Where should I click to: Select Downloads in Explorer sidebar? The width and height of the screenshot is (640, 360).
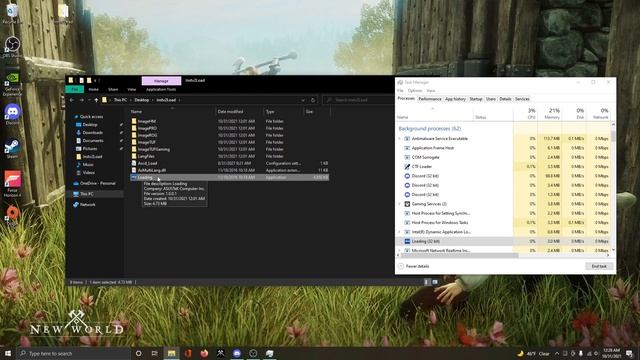click(x=92, y=133)
